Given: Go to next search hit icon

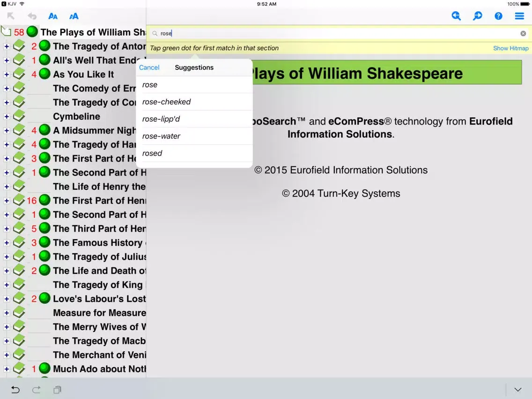Looking at the screenshot, I should tap(477, 16).
